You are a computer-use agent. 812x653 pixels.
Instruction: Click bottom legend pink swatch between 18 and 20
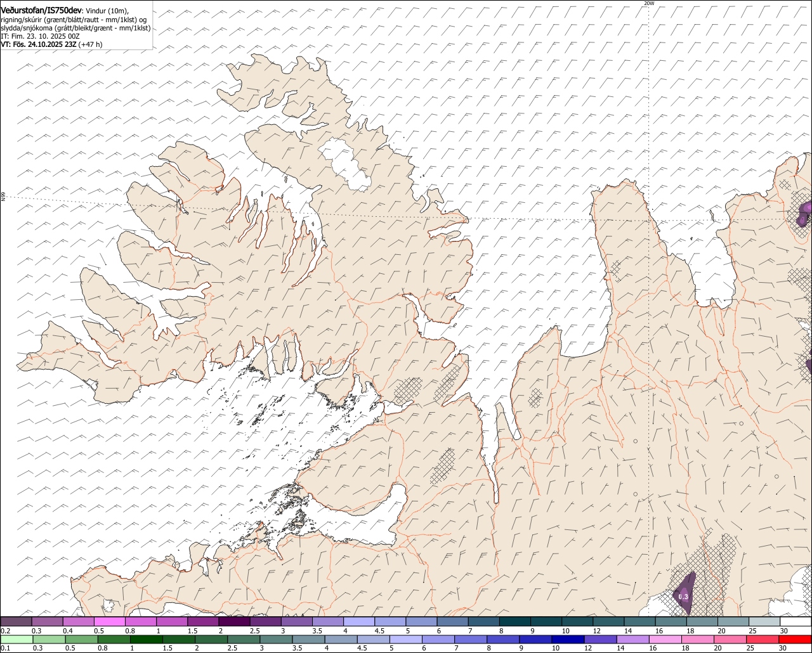click(x=698, y=640)
